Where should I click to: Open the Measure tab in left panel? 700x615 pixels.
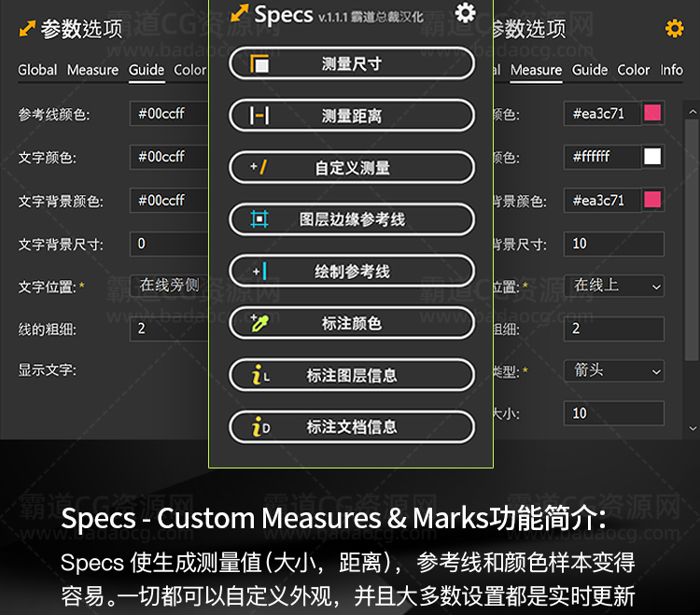click(x=92, y=70)
